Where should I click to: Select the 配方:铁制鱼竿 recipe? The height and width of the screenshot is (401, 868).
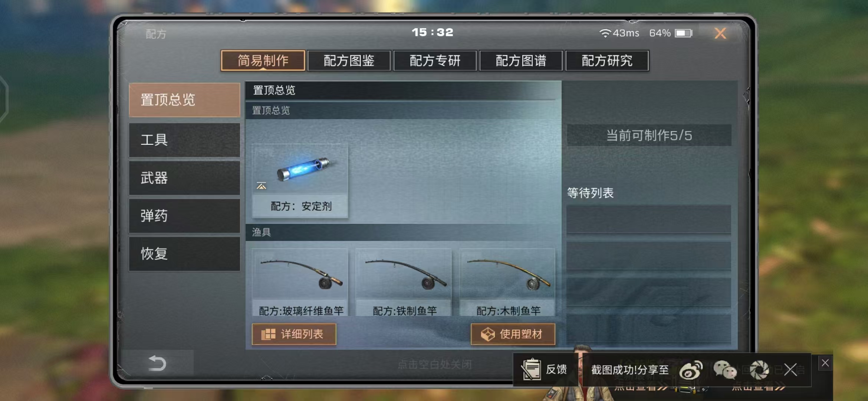[x=404, y=283]
